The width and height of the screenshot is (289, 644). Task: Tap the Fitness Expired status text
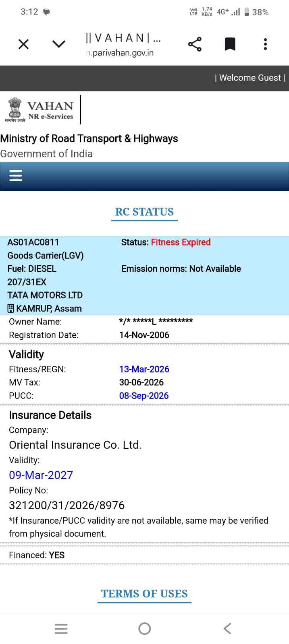click(181, 242)
